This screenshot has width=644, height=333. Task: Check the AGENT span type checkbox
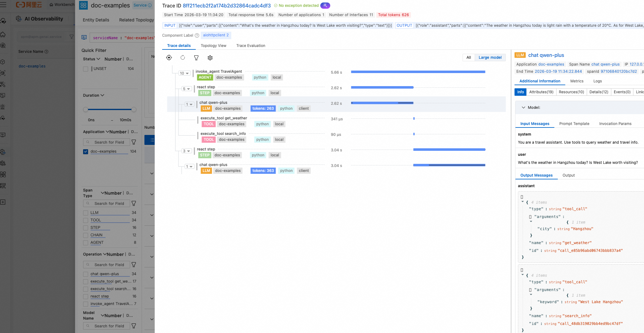point(86,243)
